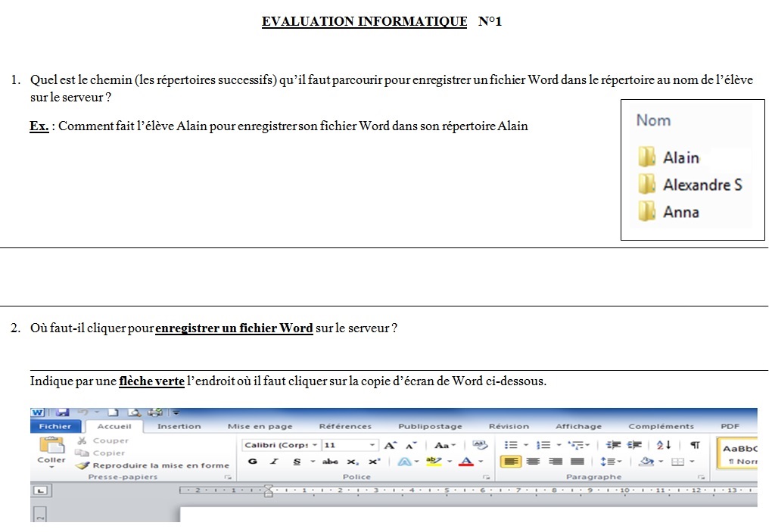Switch to the Révision tab
772x532 pixels.
(509, 426)
